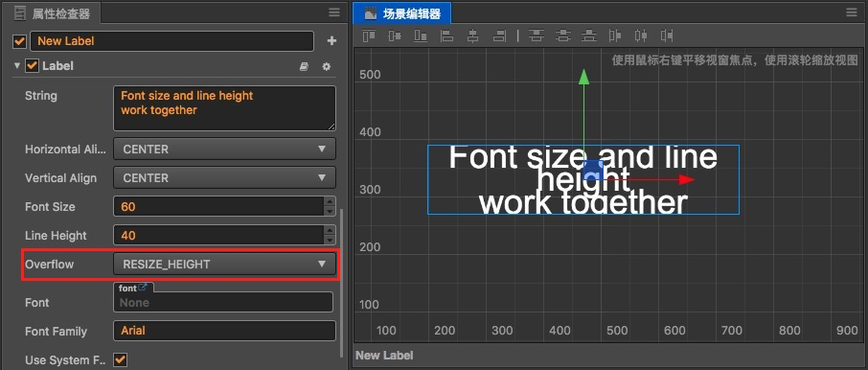Viewport: 868px width, 370px height.
Task: Click the distribute right edges icon
Action: pyautogui.click(x=667, y=36)
